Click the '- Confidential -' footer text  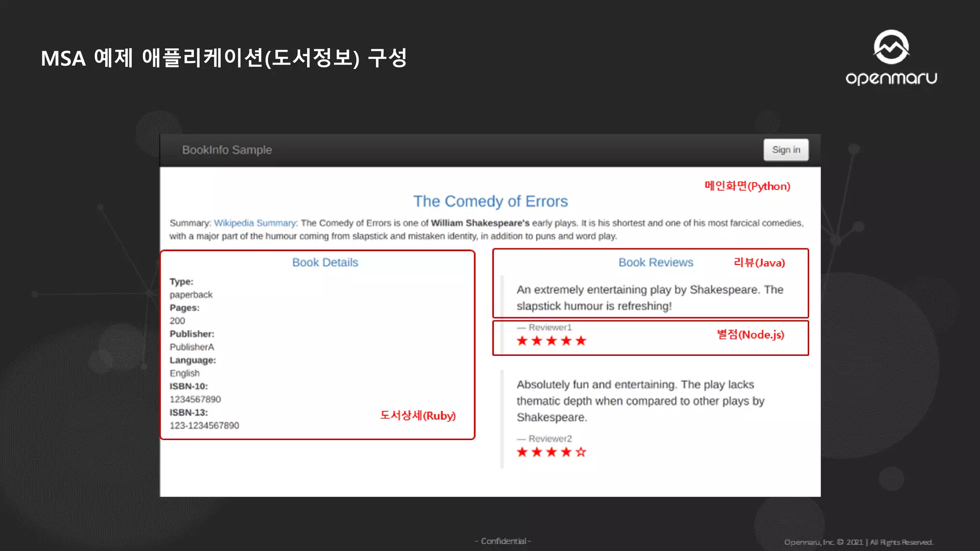503,541
